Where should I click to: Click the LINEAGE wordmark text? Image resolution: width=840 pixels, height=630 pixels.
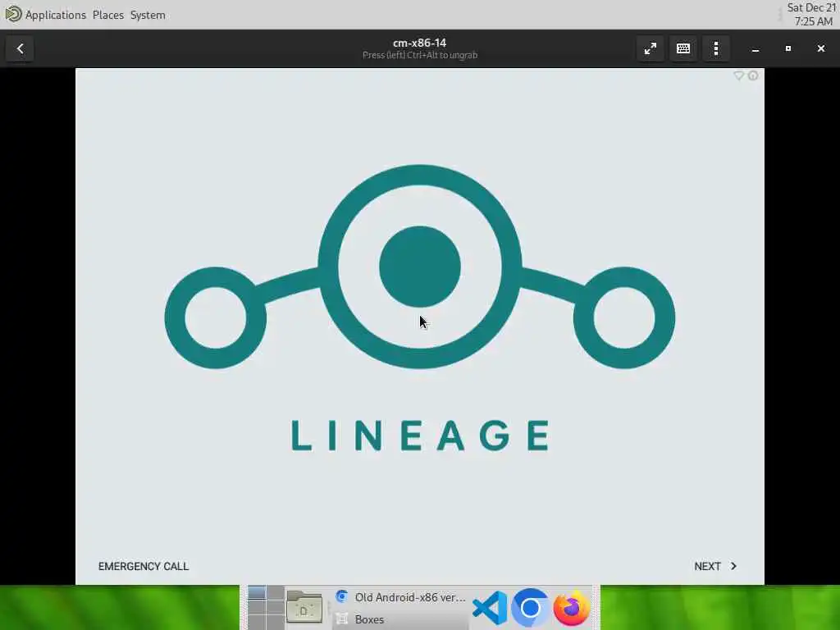point(420,435)
